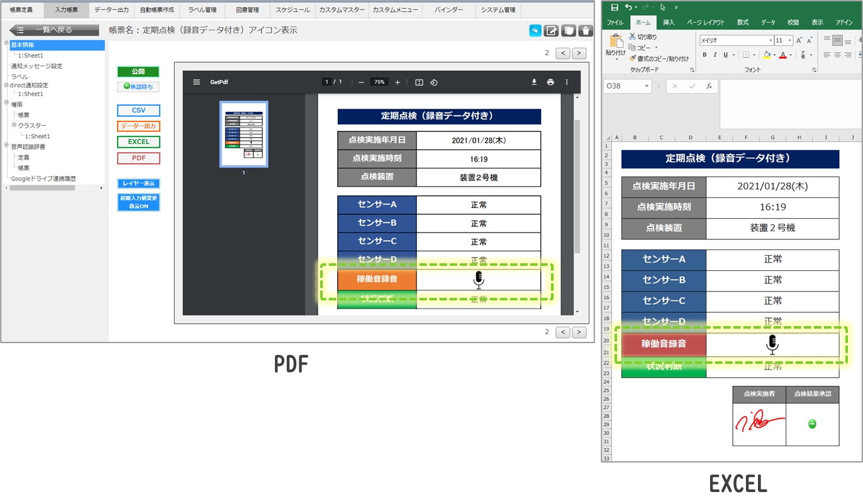Image resolution: width=863 pixels, height=504 pixels.
Task: Open font color dropdown arrow
Action: tap(791, 55)
